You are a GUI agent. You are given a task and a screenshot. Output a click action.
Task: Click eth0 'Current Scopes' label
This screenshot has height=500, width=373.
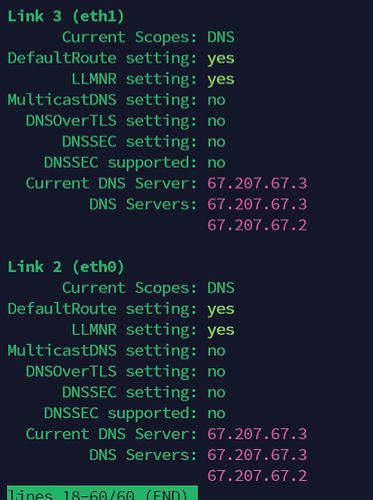pos(129,288)
